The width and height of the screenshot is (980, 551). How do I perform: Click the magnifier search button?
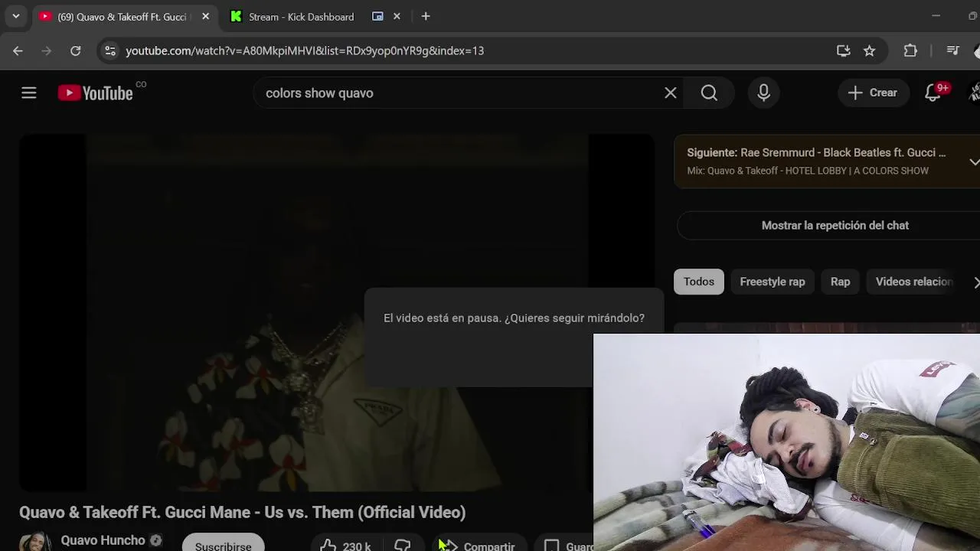point(710,93)
